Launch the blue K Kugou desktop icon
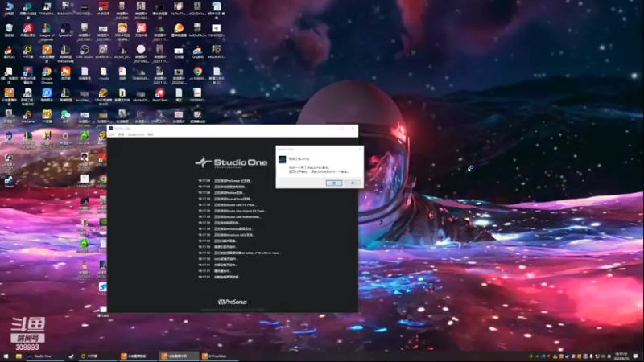Image resolution: width=644 pixels, height=362 pixels. pyautogui.click(x=47, y=95)
